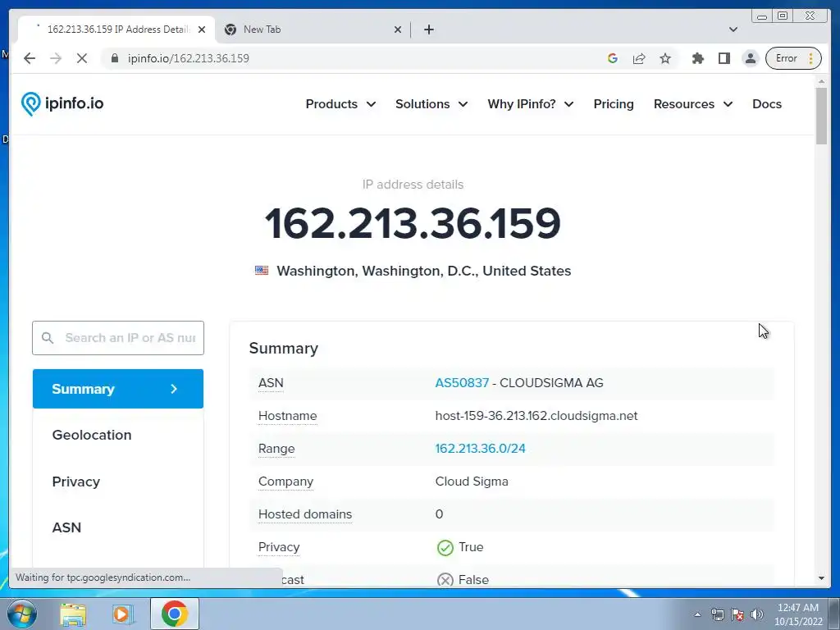Click the scrollbar up arrow

[821, 81]
